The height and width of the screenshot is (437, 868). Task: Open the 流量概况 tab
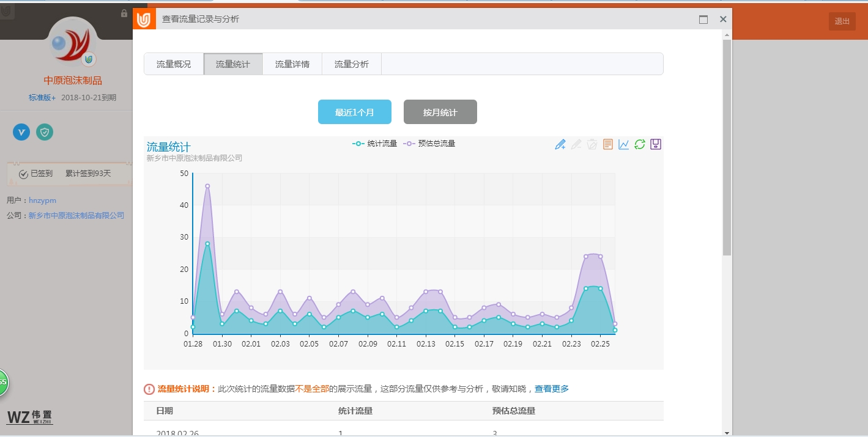(174, 64)
